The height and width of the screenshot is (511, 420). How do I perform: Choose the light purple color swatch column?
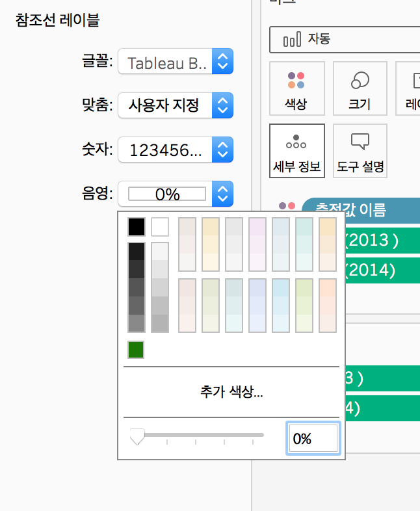pos(257,244)
